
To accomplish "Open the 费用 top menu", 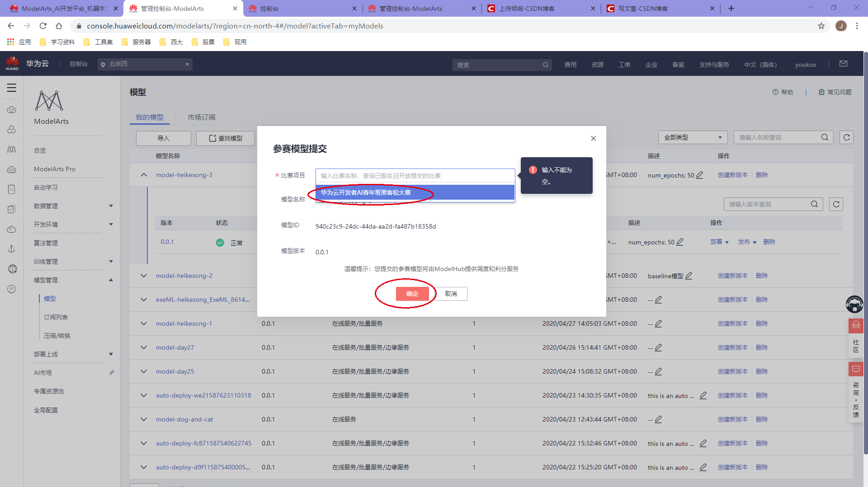I will (x=571, y=65).
